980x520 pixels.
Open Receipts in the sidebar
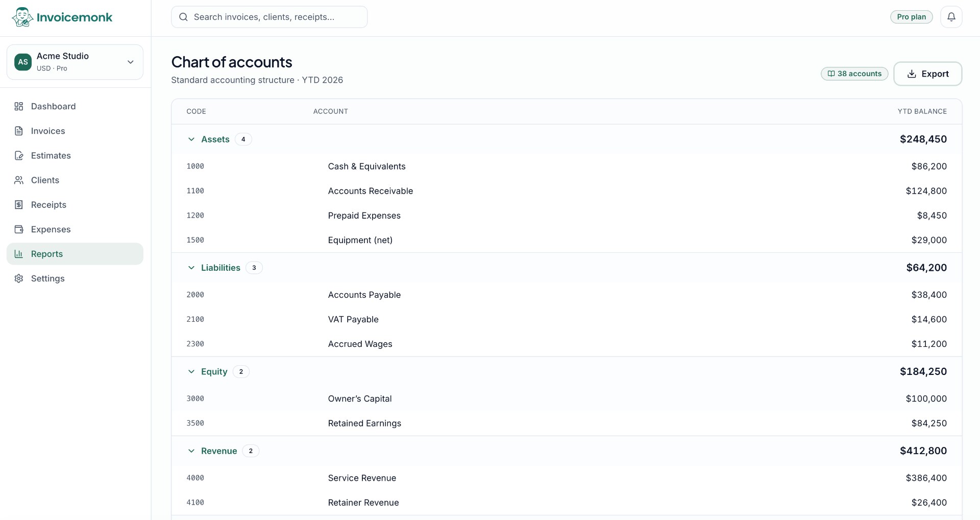pyautogui.click(x=75, y=204)
